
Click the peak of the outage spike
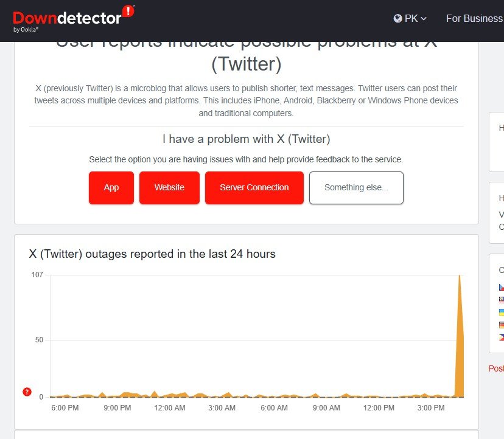coord(460,277)
